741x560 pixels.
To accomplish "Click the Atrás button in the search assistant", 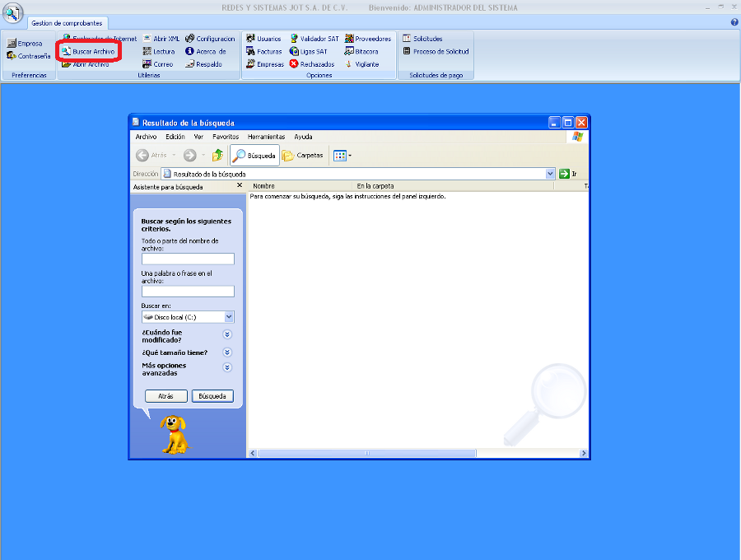I will click(x=165, y=396).
